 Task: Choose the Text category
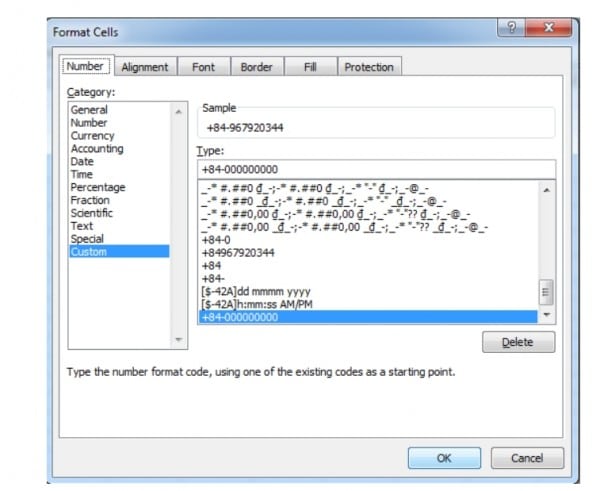tap(119, 226)
